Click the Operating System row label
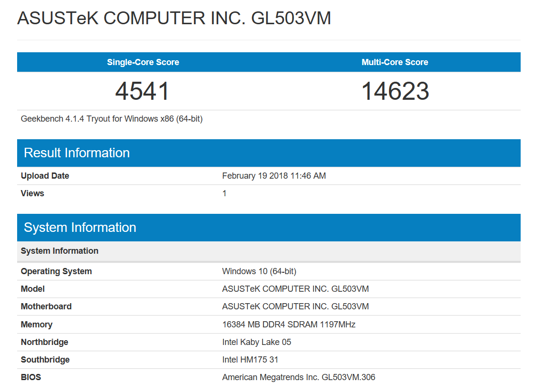The image size is (543, 392). [56, 271]
